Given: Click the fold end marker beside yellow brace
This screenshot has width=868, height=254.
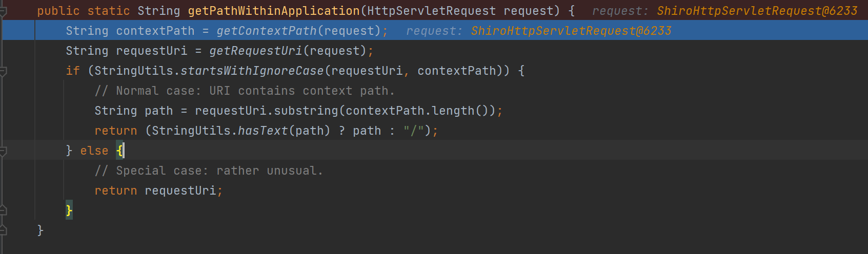Looking at the screenshot, I should pyautogui.click(x=3, y=210).
